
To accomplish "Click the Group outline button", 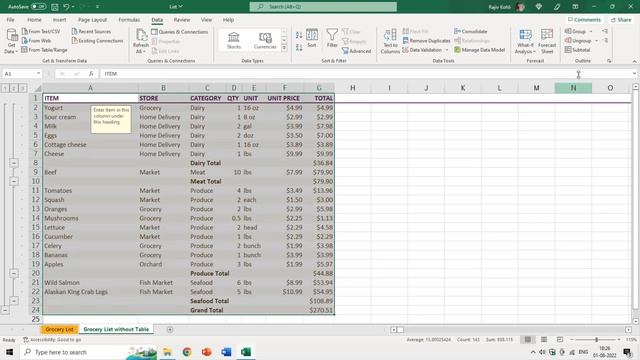I will click(576, 31).
